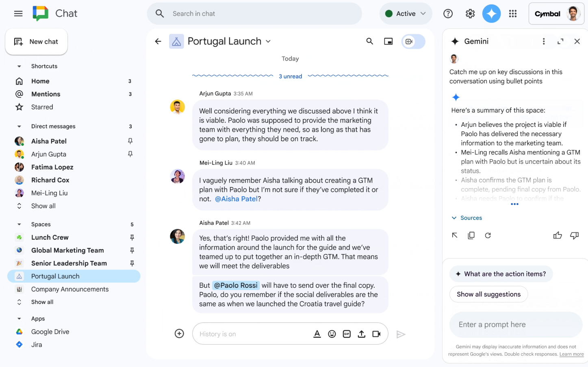
Task: Open the Cymbal account profile
Action: [x=556, y=14]
